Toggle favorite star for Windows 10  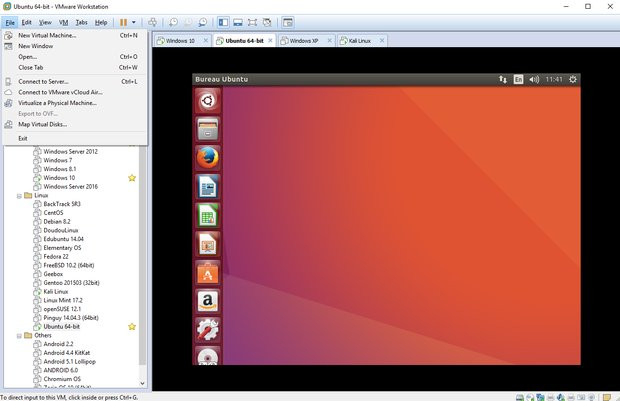tap(132, 178)
